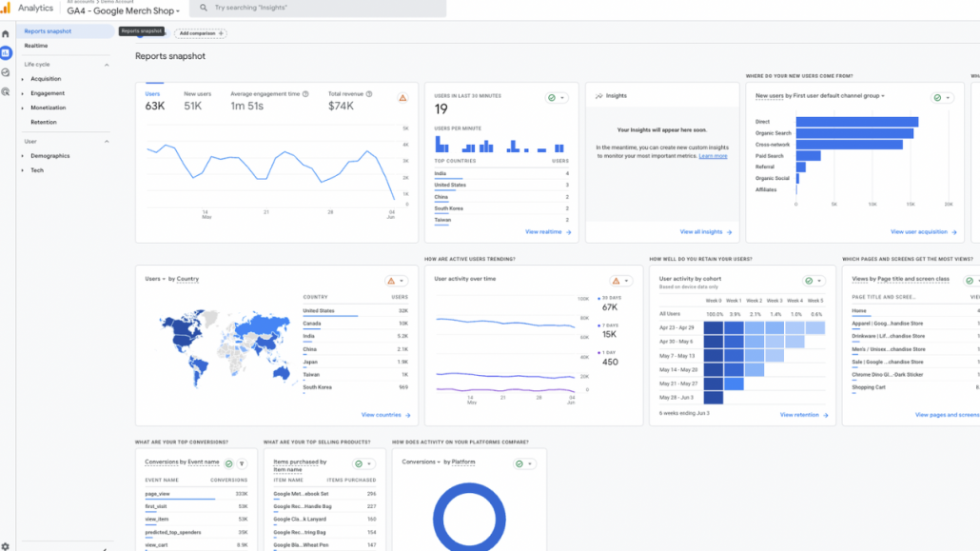980x551 pixels.
Task: Click the search magnifier icon
Action: pos(203,8)
